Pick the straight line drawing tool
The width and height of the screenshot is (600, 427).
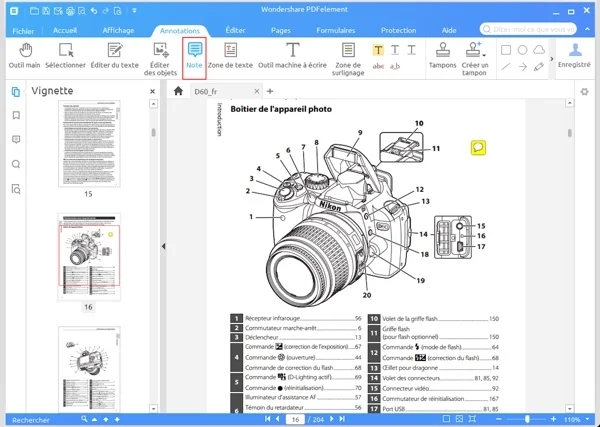pyautogui.click(x=506, y=67)
